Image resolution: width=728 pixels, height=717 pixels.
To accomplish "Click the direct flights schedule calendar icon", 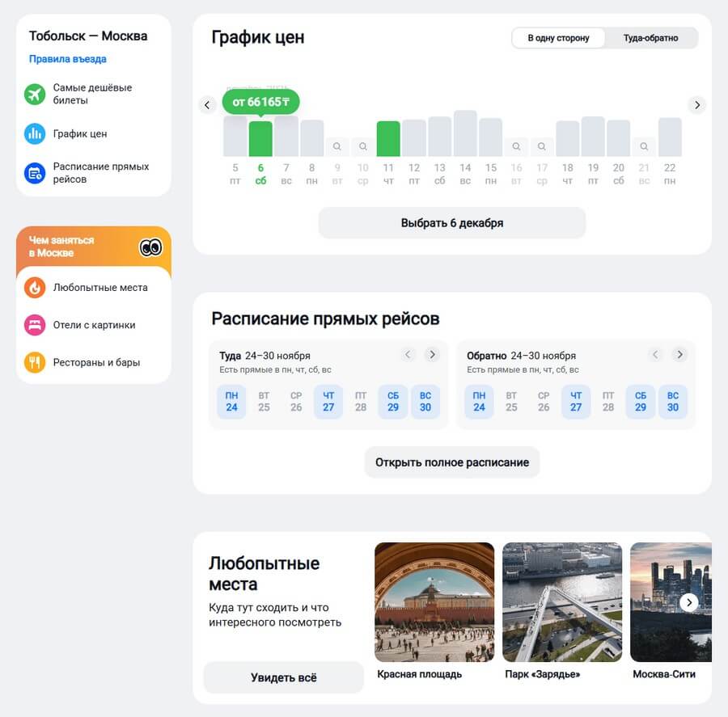I will pos(35,173).
